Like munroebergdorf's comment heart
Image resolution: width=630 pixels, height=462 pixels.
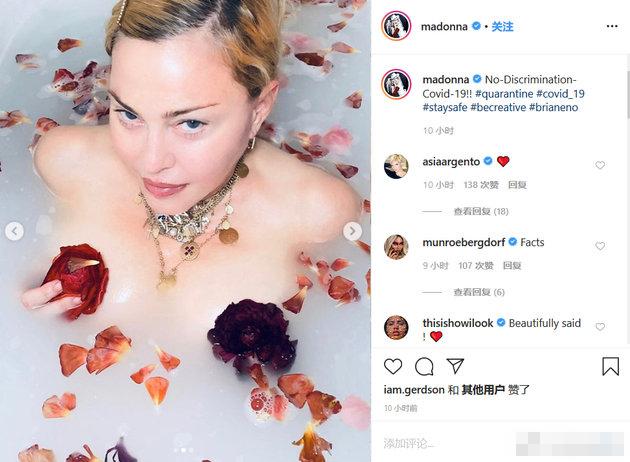click(x=600, y=246)
